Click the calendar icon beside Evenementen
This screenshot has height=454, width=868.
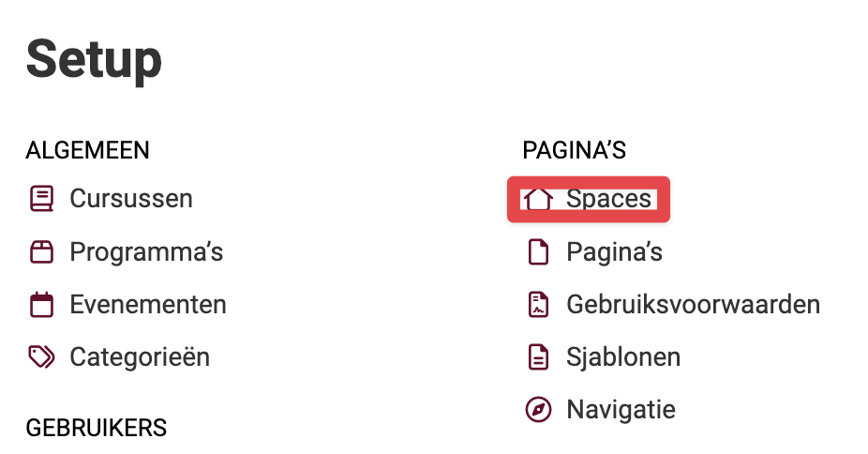point(41,305)
